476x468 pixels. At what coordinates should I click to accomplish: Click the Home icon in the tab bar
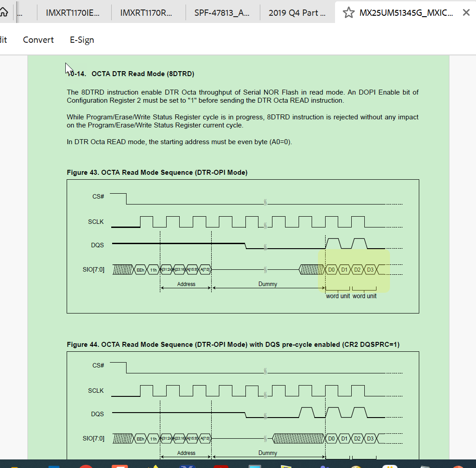click(5, 12)
